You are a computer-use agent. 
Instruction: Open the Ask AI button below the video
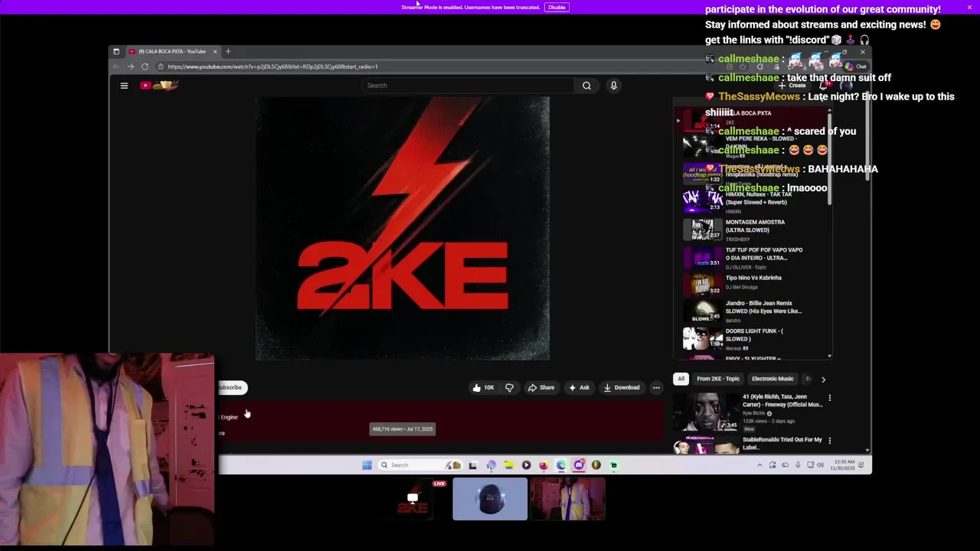(579, 387)
